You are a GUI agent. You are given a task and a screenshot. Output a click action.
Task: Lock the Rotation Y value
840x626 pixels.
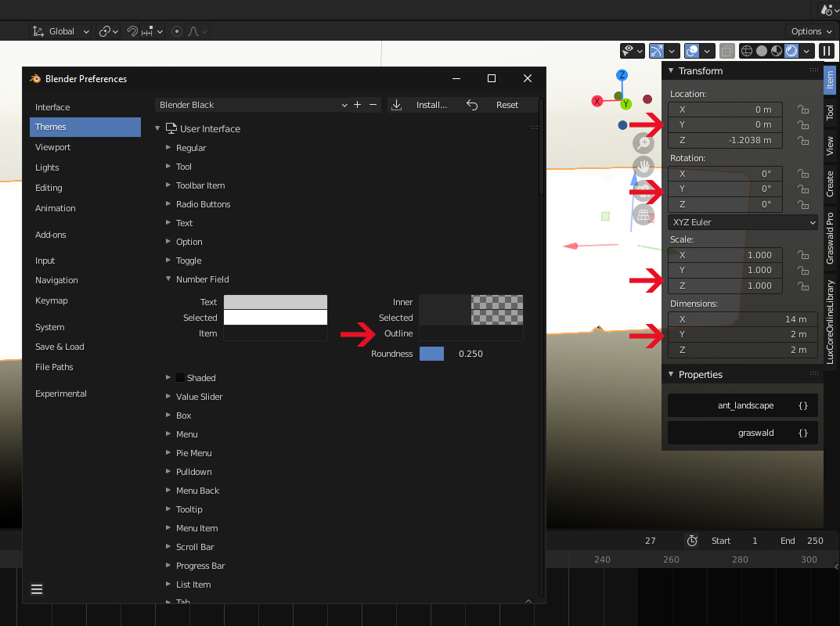(x=803, y=189)
